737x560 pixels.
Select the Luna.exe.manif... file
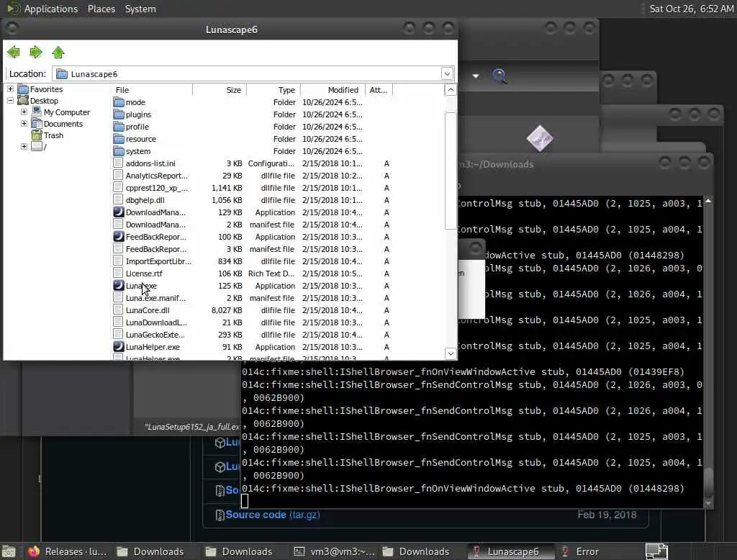[155, 297]
